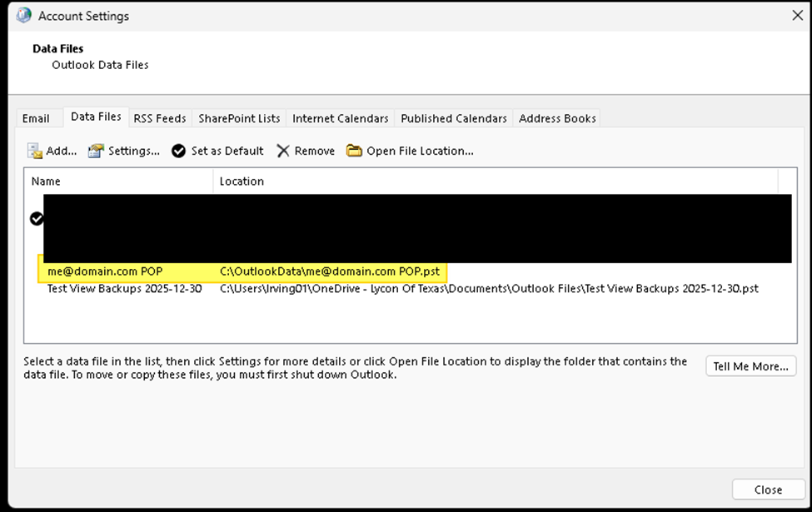Select the me@domain.com POP data file name
The width and height of the screenshot is (812, 512).
click(105, 271)
